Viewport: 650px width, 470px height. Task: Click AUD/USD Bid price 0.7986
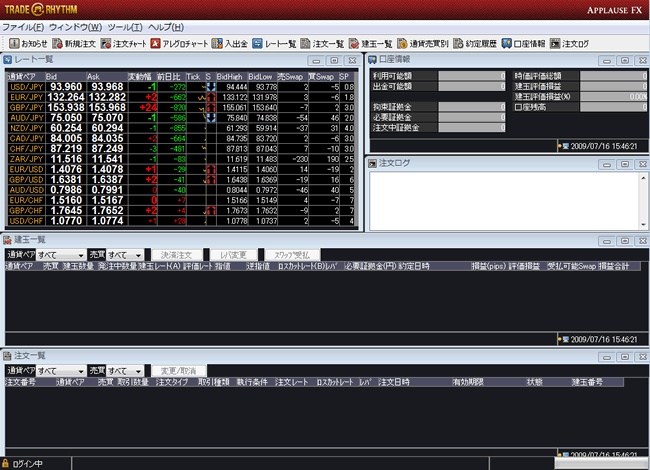point(66,190)
